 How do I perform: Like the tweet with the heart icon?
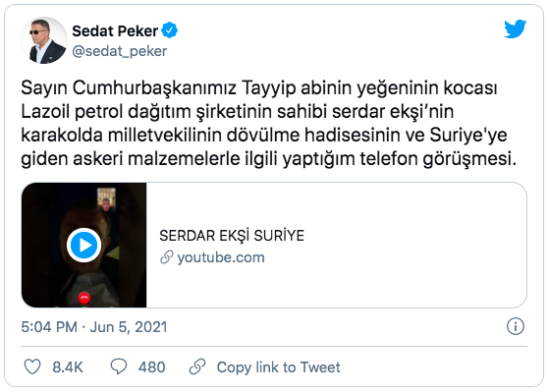[32, 366]
